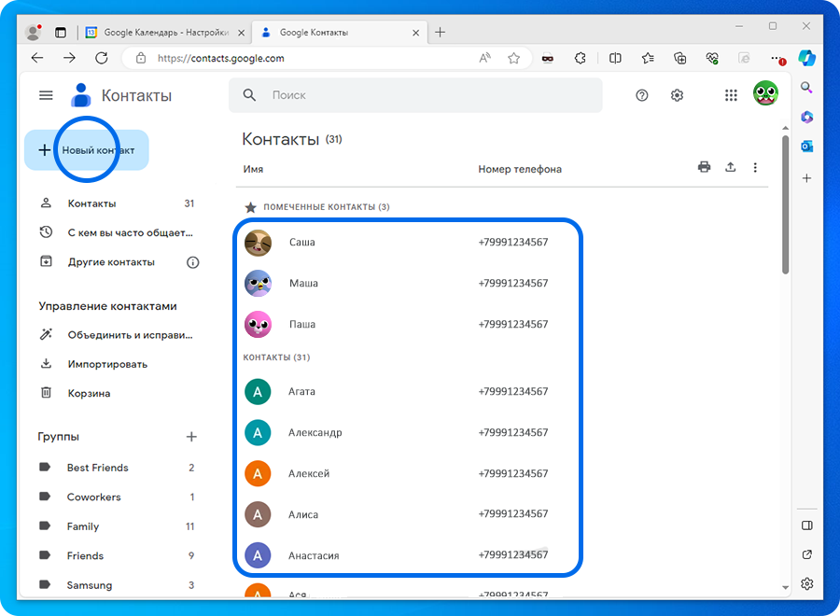Export contacts using the upload icon

[x=730, y=166]
